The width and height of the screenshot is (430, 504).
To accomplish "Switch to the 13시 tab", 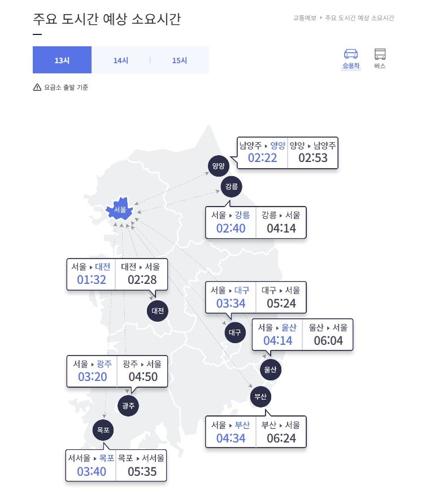I will pyautogui.click(x=62, y=60).
